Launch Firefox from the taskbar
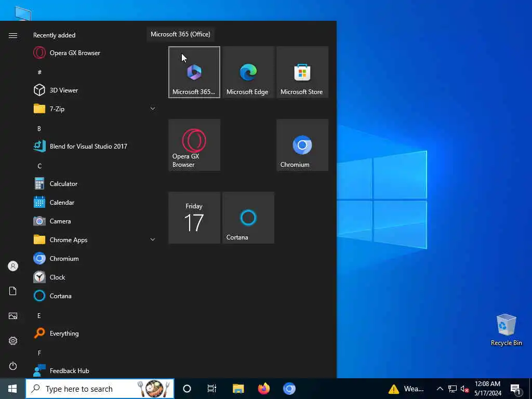Screen dimensions: 532x399 coord(263,389)
